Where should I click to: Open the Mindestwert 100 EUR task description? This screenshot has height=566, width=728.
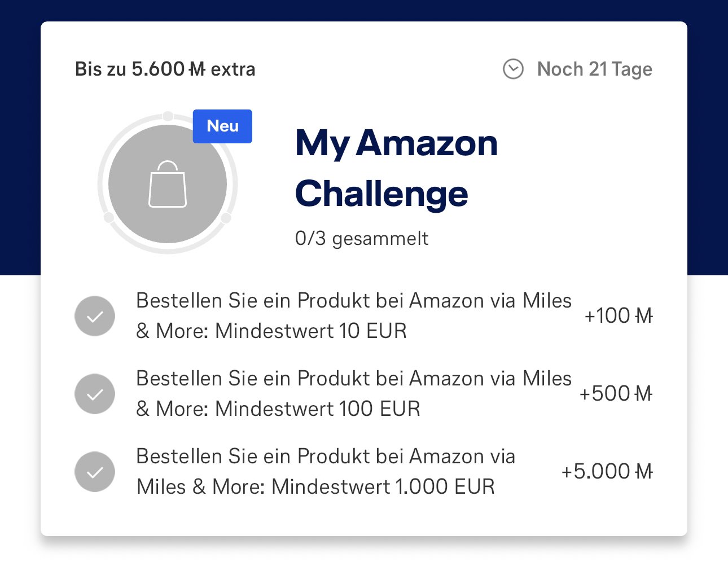353,394
